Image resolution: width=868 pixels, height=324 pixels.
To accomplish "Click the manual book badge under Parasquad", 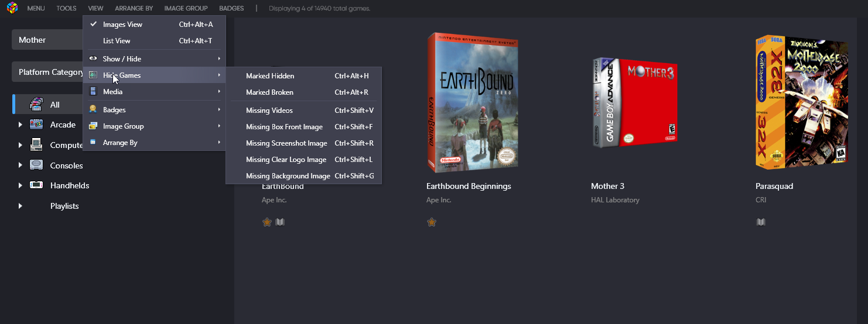I will click(x=761, y=222).
